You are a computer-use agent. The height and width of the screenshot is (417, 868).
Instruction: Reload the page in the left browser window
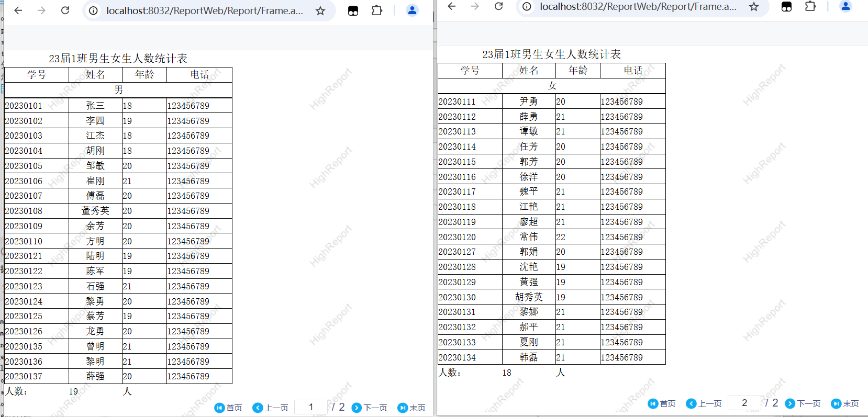click(x=65, y=10)
